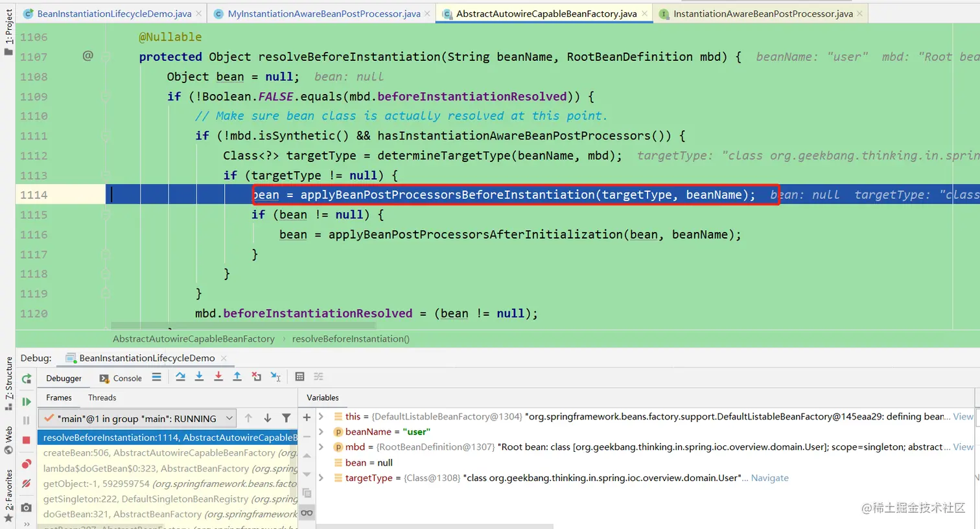Select the Frames tab
The width and height of the screenshot is (980, 529).
[x=59, y=398]
